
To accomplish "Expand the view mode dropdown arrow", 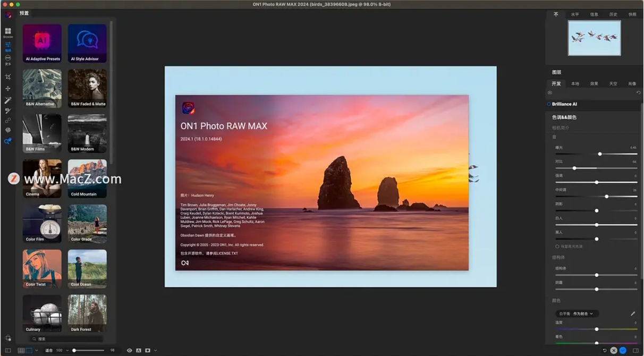I will click(36, 351).
